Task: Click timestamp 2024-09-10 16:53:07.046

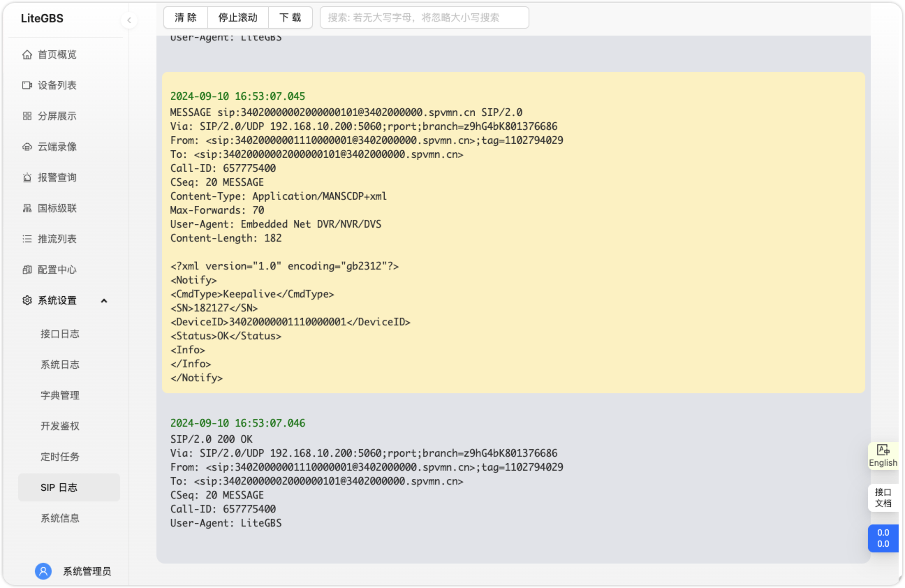Action: pos(237,423)
